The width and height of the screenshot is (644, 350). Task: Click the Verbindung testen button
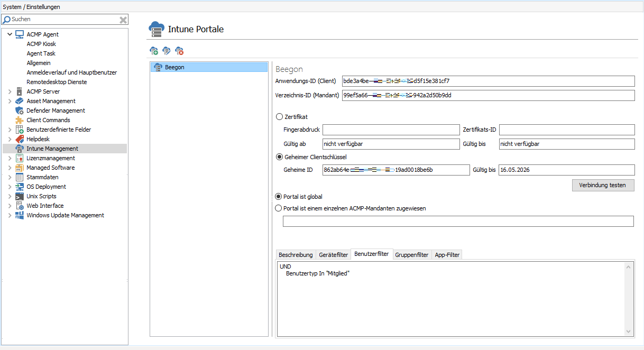(603, 185)
